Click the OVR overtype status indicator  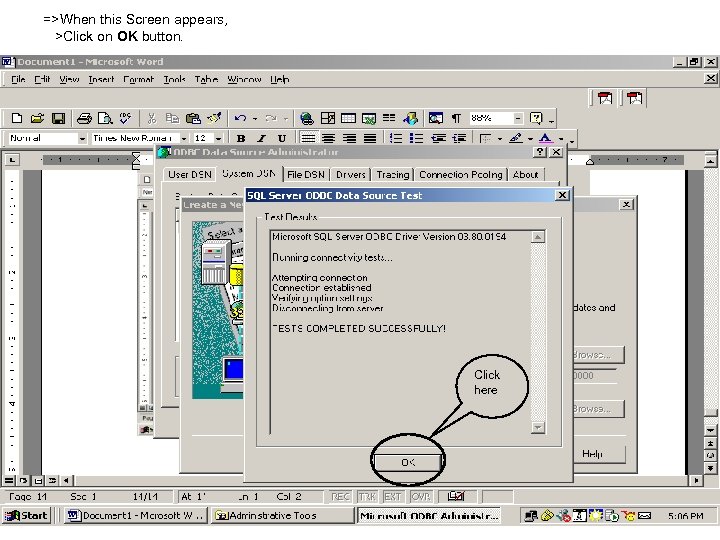click(421, 496)
